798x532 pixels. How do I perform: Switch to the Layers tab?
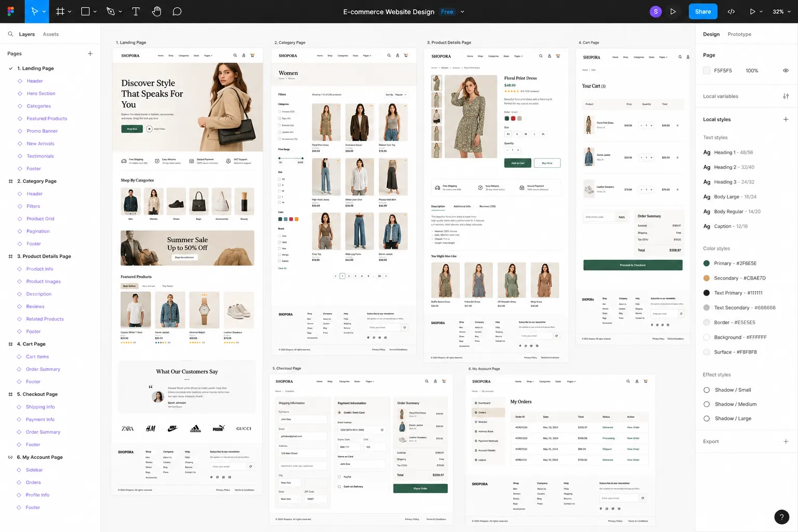(27, 34)
